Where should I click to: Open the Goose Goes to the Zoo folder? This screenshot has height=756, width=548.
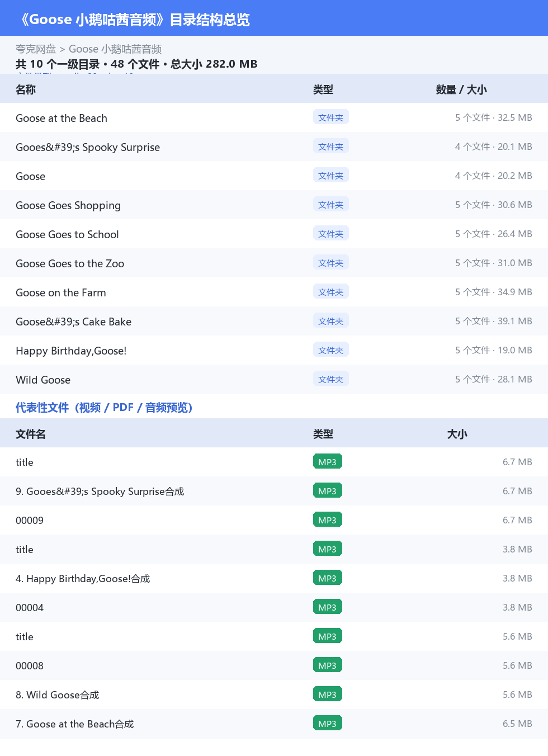70,263
